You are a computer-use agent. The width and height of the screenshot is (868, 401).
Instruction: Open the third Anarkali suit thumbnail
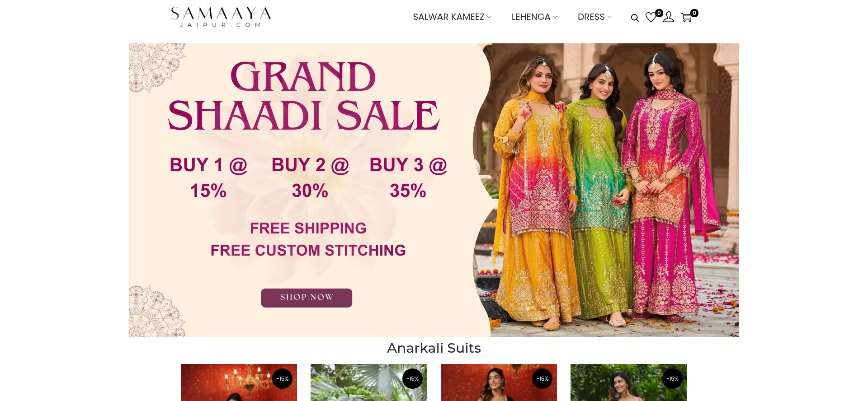click(499, 382)
